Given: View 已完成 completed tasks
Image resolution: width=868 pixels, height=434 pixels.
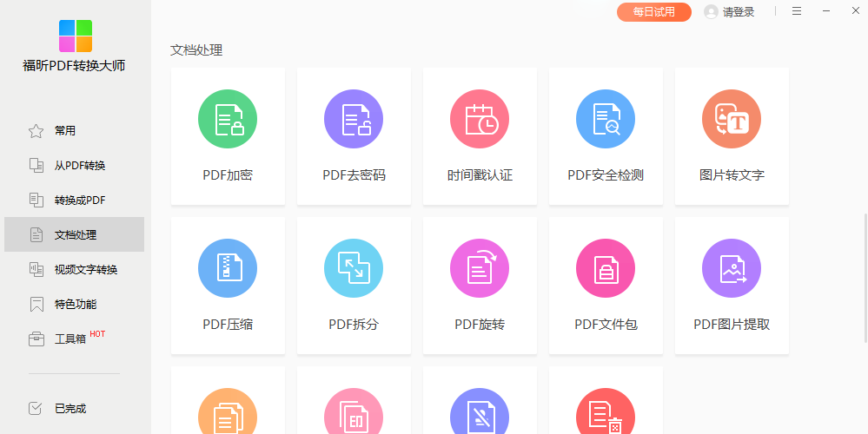Looking at the screenshot, I should [74, 409].
